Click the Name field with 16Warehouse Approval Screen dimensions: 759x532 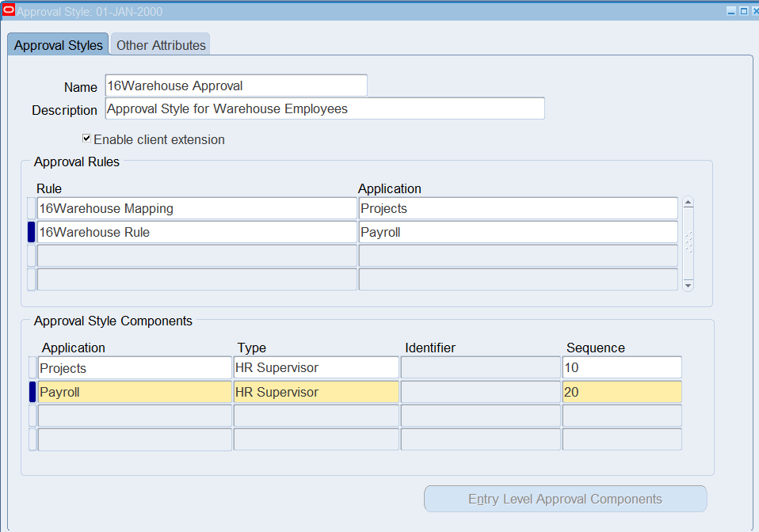coord(235,85)
